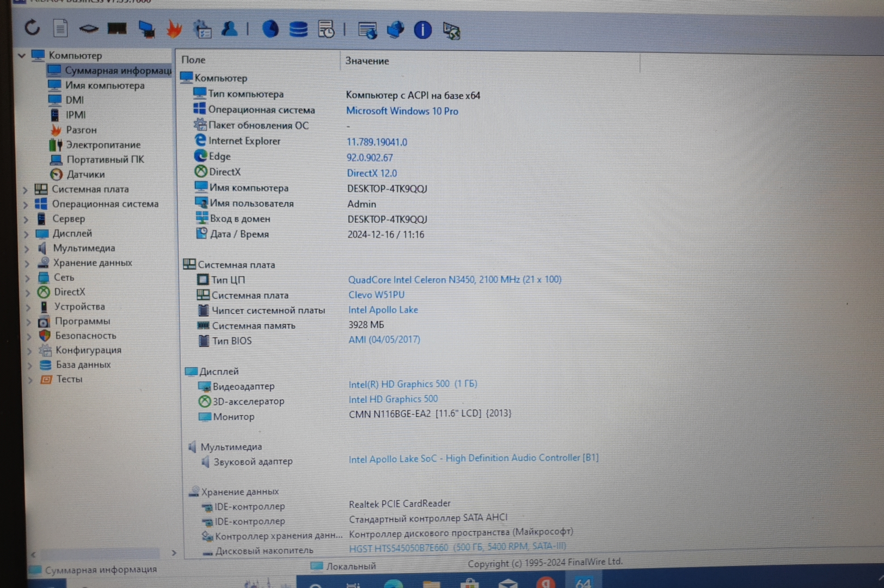Expand the Операционная система tree node
The height and width of the screenshot is (588, 884).
click(26, 205)
